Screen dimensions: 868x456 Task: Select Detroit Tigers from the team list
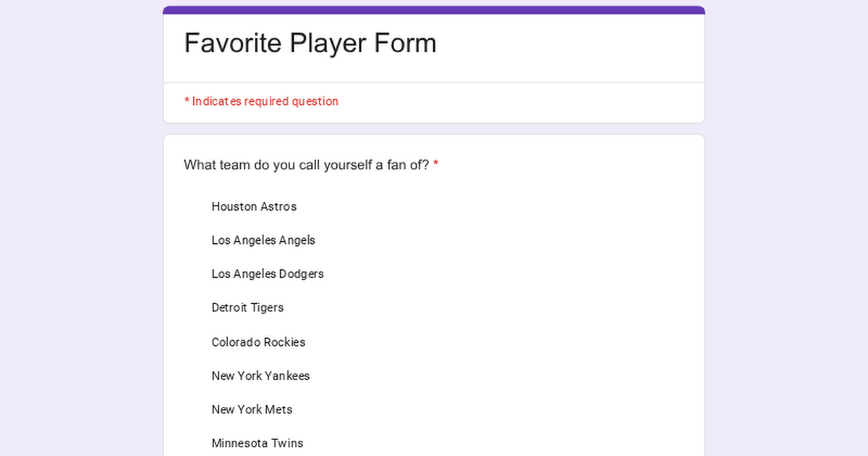point(247,308)
